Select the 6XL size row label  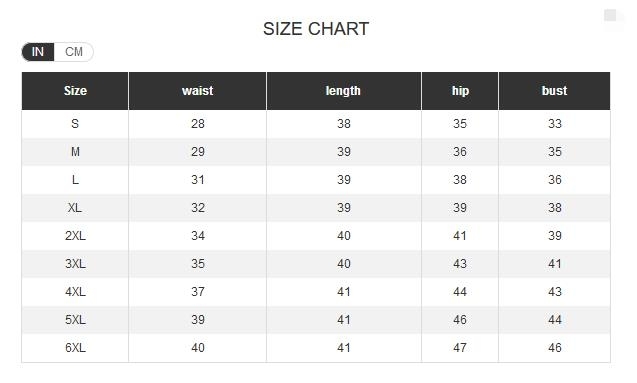[x=75, y=348]
